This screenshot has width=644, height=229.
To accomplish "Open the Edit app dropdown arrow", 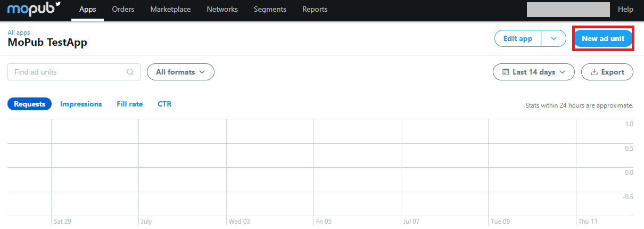I will pyautogui.click(x=554, y=39).
